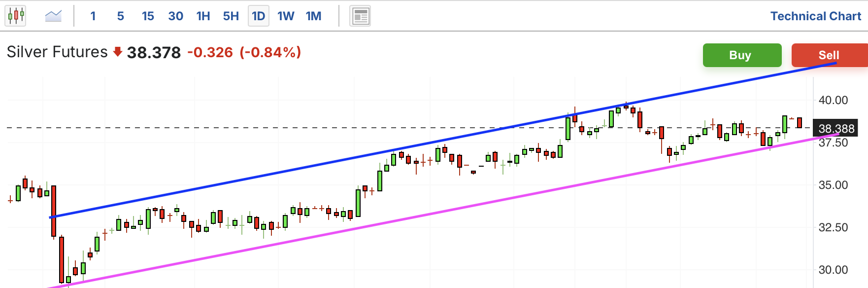868x288 pixels.
Task: Choose the 15 minute timeframe
Action: click(148, 16)
